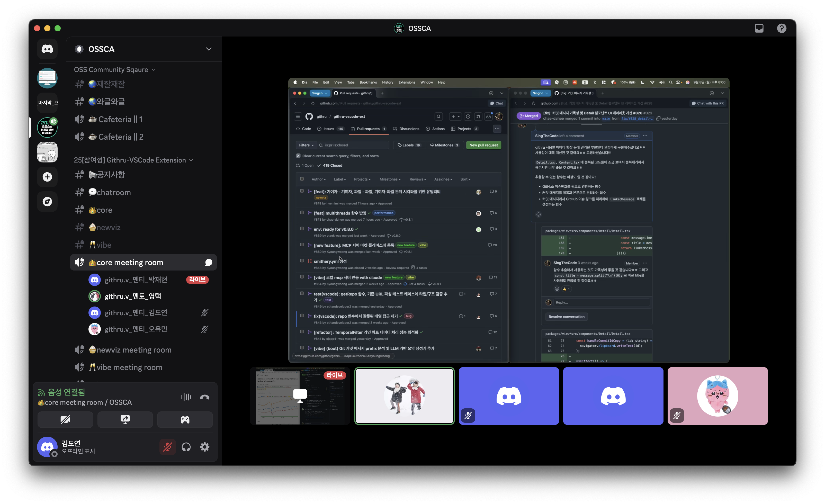Open the 419 Closed pull requests link
Screen dimensions: 825x504
(330, 165)
